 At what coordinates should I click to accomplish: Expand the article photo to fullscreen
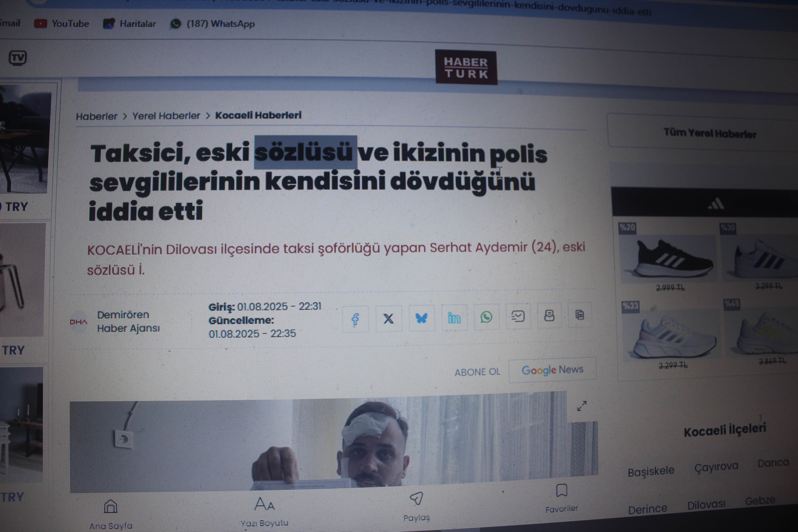582,406
